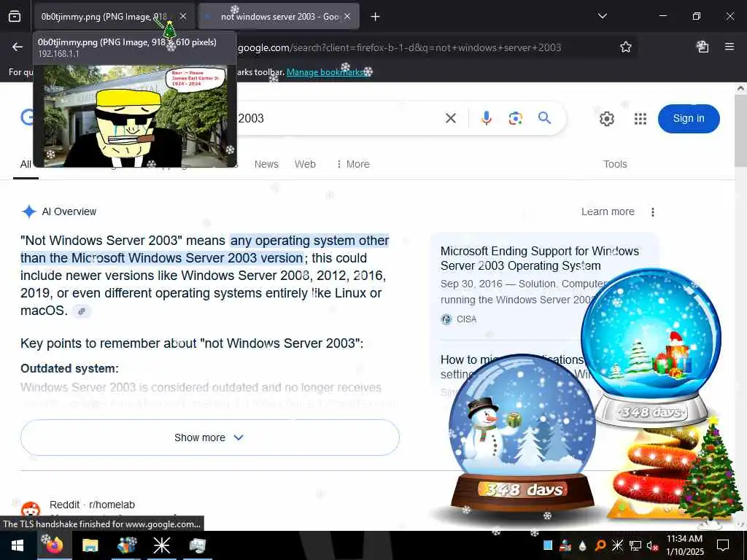The height and width of the screenshot is (560, 747).
Task: Submit search with magnifier icon
Action: (544, 118)
